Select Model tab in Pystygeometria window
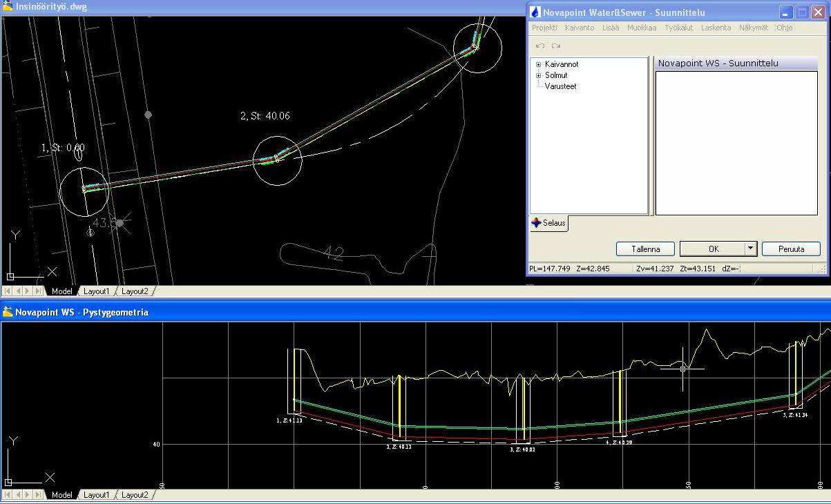Viewport: 831px width, 504px height. [x=62, y=495]
